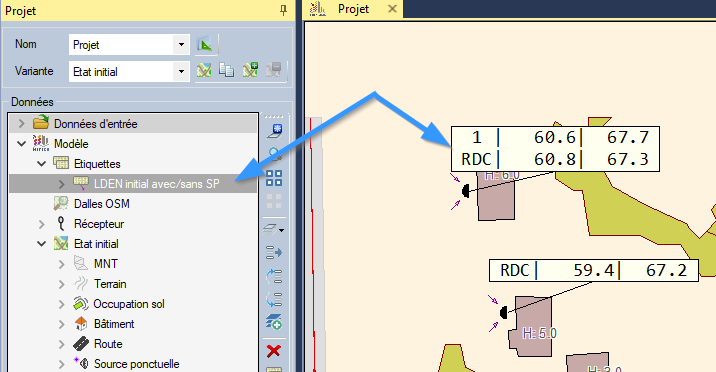Open the Variante dropdown arrow

181,72
